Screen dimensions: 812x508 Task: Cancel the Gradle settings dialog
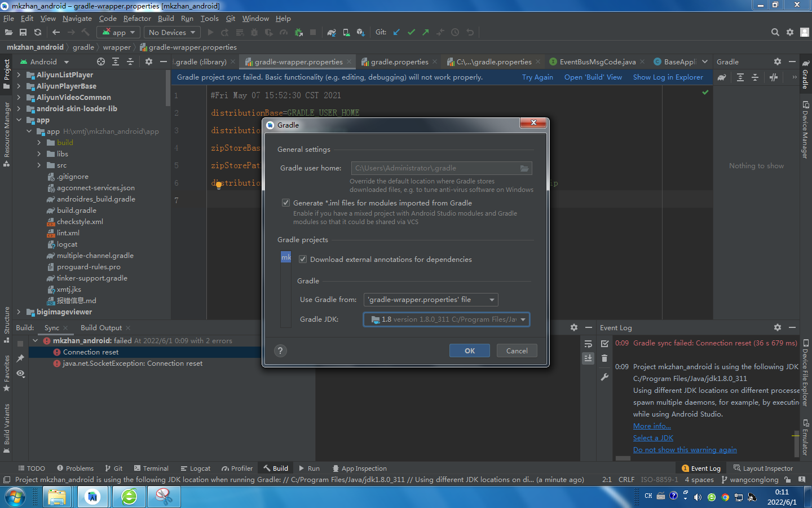point(517,351)
